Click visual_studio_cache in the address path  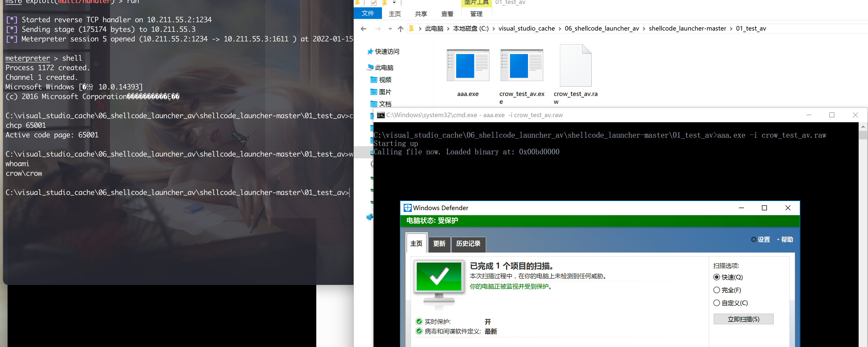(x=526, y=29)
